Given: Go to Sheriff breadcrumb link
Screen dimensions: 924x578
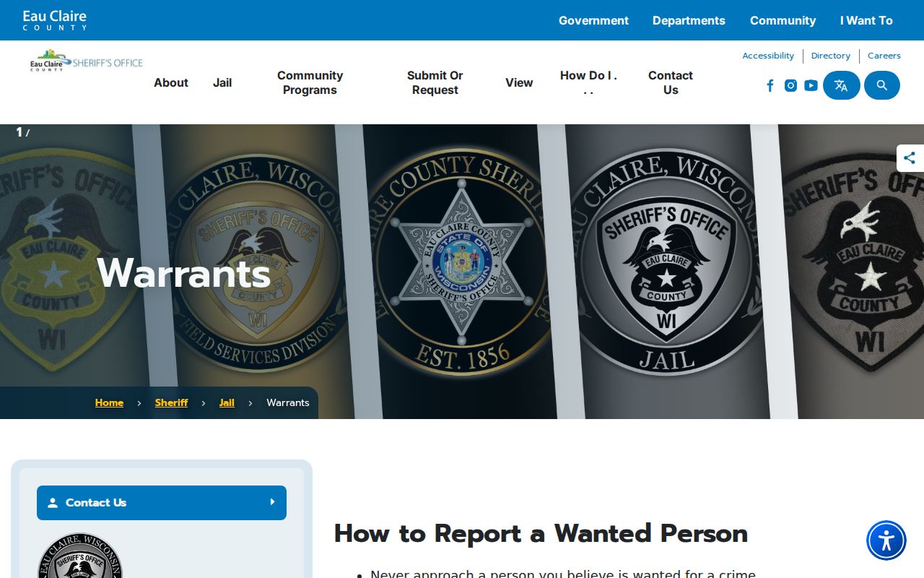Looking at the screenshot, I should point(171,402).
